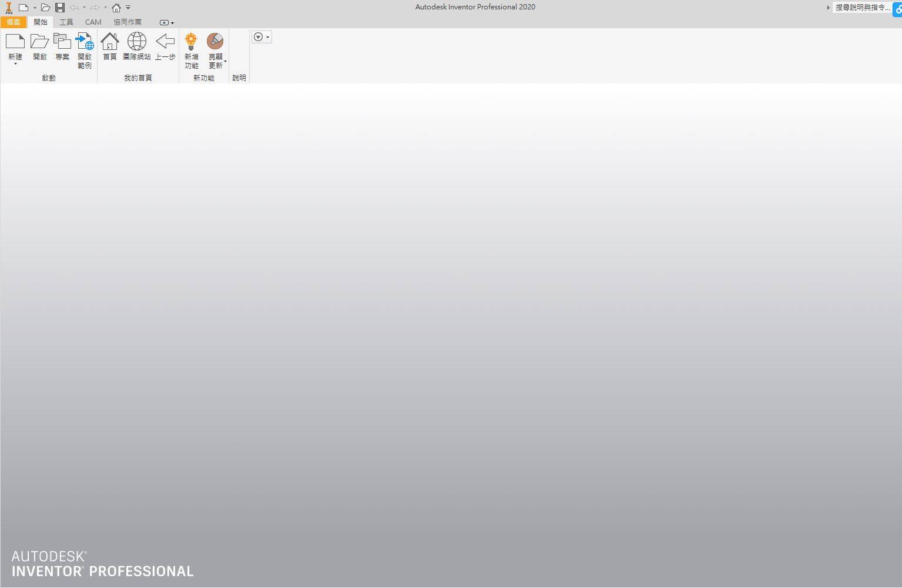Toggle the ribbon minimize button
Image resolution: width=902 pixels, height=588 pixels.
164,22
